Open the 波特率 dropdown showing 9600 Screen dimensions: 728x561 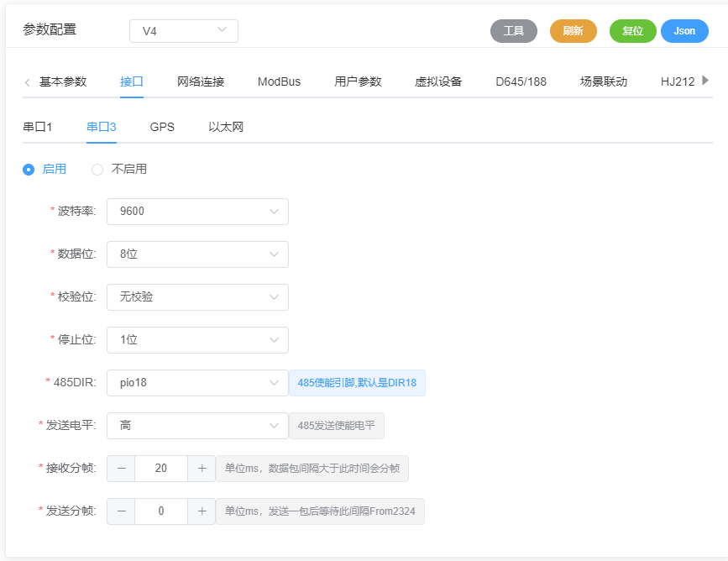197,212
